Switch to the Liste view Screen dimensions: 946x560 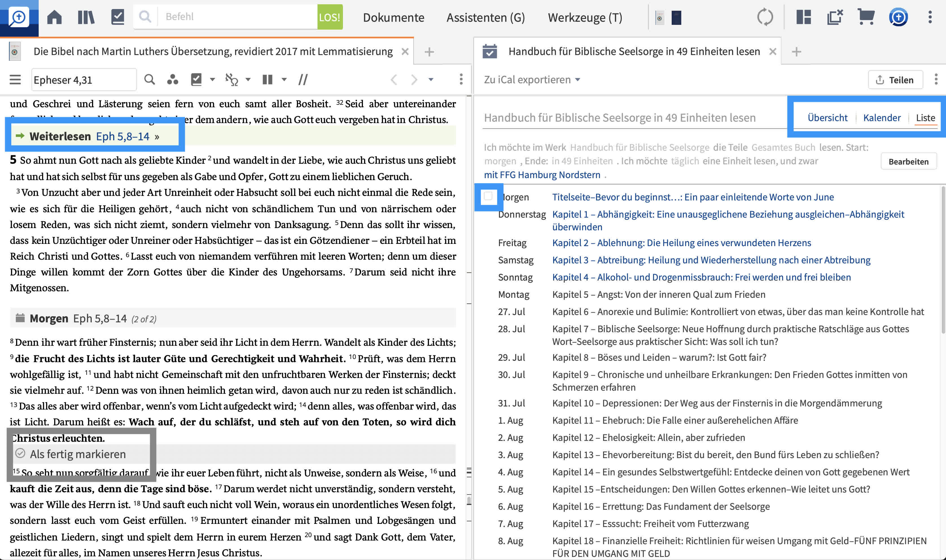925,118
